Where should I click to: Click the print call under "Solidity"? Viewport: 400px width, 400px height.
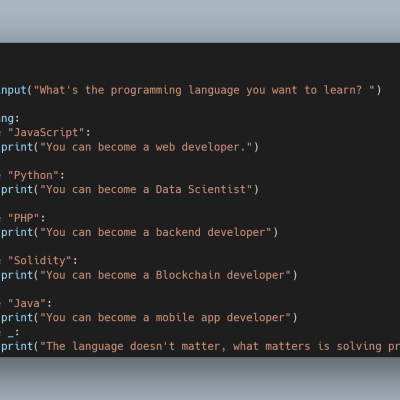point(17,275)
